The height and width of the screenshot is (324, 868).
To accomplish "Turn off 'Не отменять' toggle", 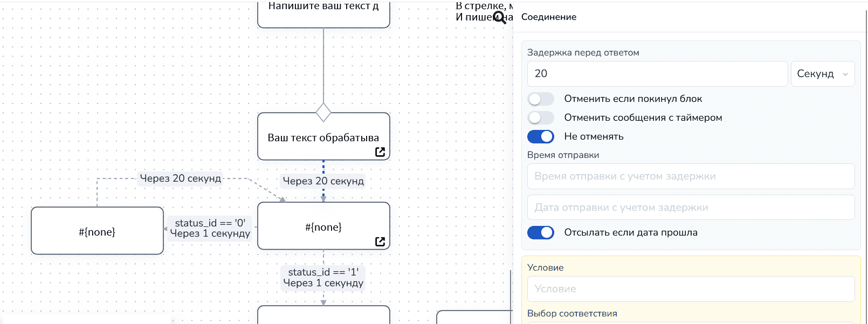I will tap(541, 137).
